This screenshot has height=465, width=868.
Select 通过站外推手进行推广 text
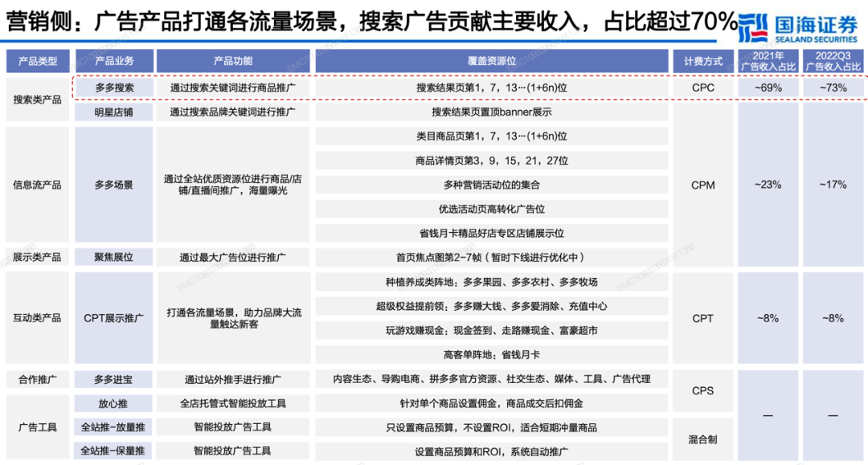pyautogui.click(x=233, y=379)
